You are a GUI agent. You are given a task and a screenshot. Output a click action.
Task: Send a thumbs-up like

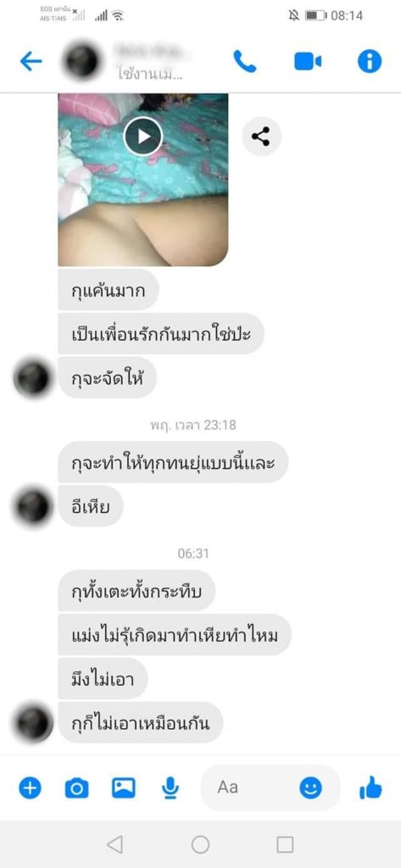pos(370,787)
